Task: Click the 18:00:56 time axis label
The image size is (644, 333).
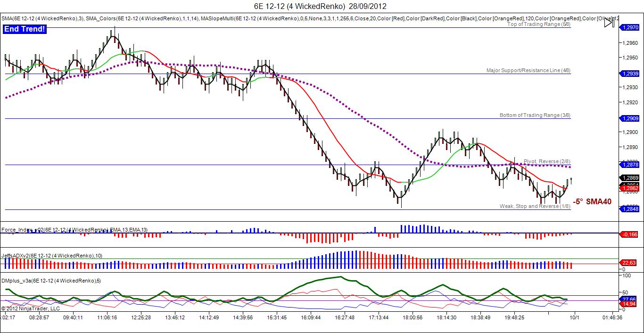Action: click(x=412, y=317)
